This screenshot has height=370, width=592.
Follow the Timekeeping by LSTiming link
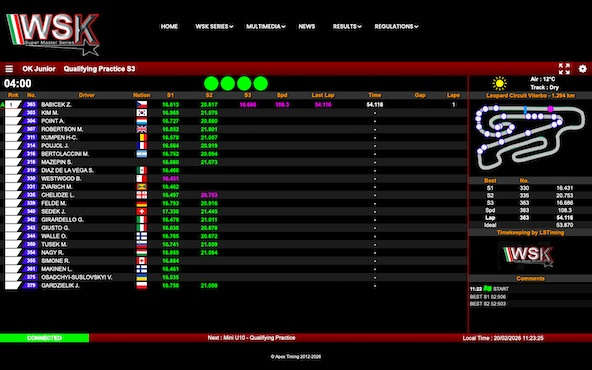(530, 233)
